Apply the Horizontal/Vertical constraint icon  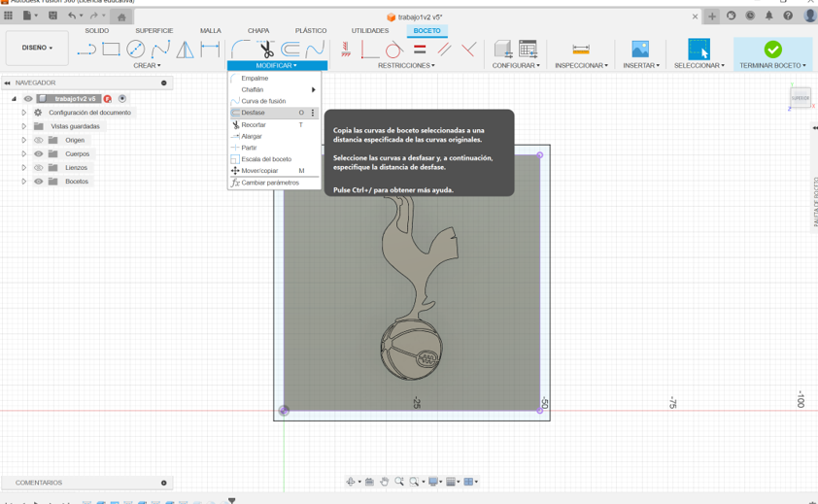(x=369, y=50)
